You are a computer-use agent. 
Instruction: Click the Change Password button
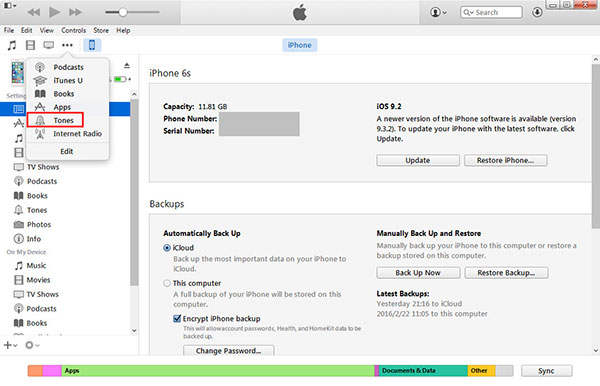[228, 350]
